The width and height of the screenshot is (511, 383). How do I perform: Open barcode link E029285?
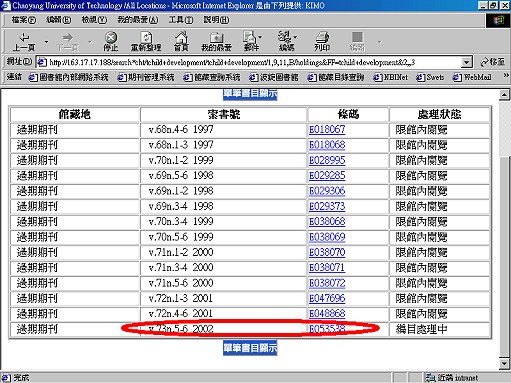tap(327, 176)
